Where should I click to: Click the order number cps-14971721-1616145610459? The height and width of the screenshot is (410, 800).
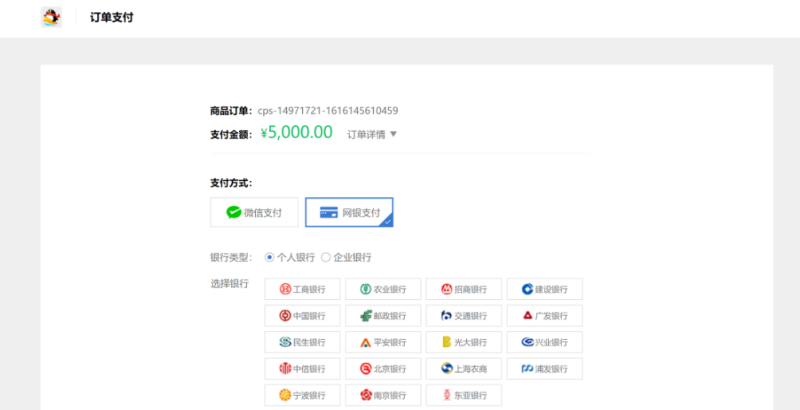[x=328, y=111]
